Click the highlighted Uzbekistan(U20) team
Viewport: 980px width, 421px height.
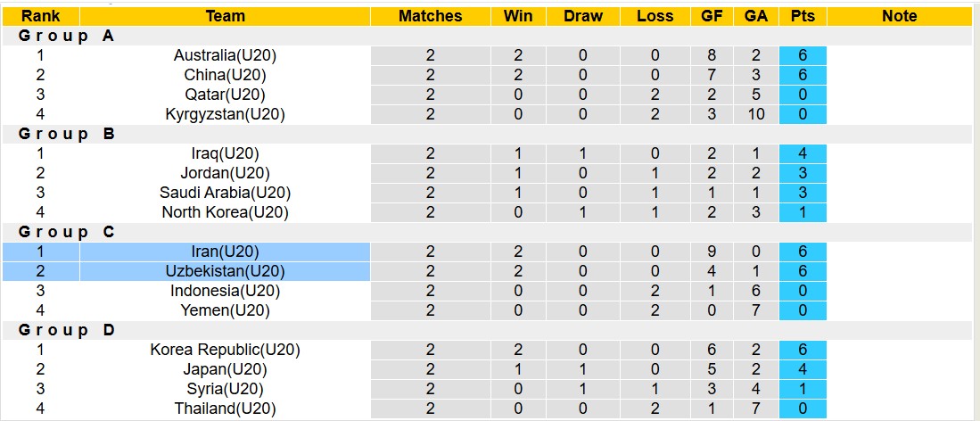tap(225, 271)
